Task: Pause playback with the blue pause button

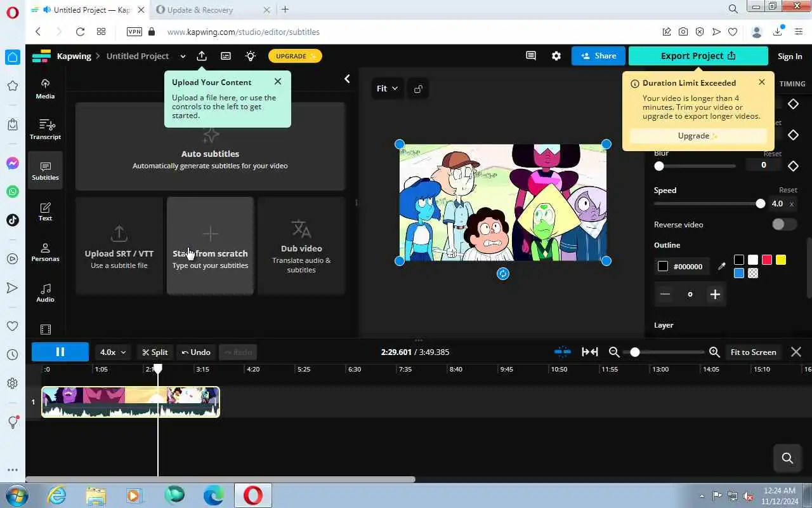Action: click(60, 352)
